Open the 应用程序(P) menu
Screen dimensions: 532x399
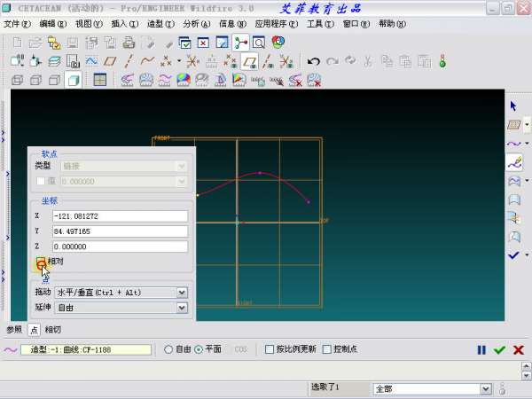pyautogui.click(x=277, y=24)
